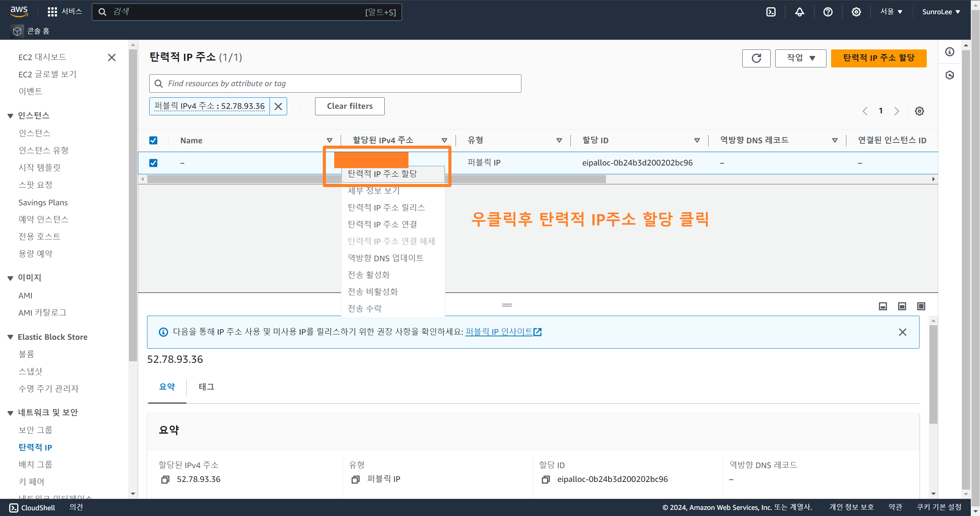This screenshot has height=516, width=980.
Task: Open the 서울 region selector
Action: pyautogui.click(x=891, y=12)
